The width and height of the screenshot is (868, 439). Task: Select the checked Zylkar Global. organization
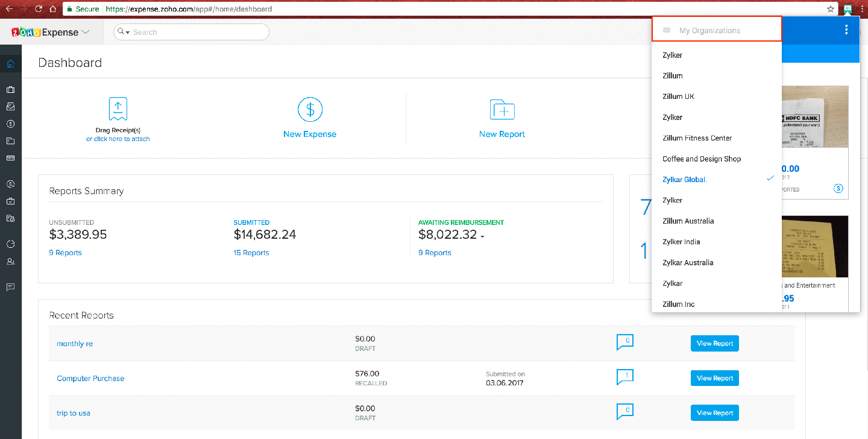click(x=717, y=180)
